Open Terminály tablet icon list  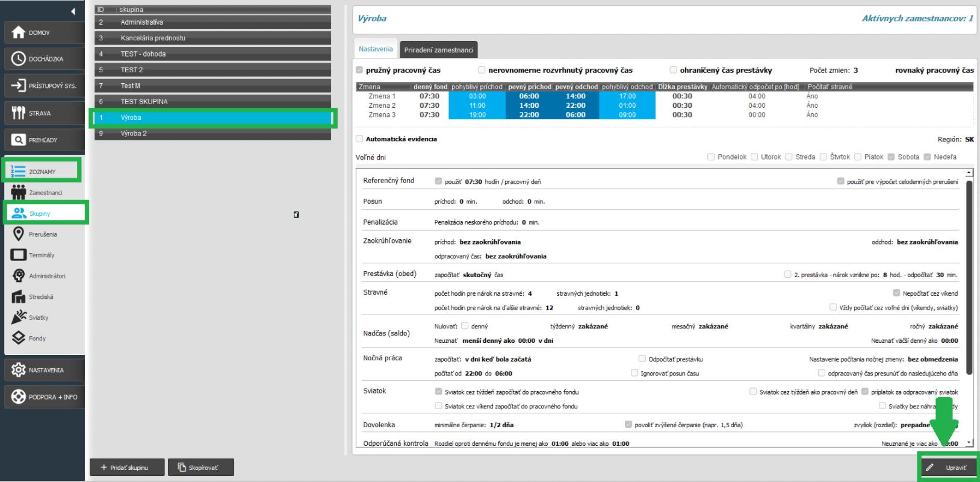click(x=19, y=255)
